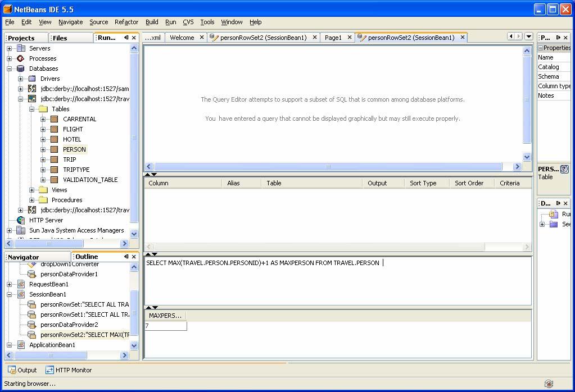Select the HOTEL table icon

pyautogui.click(x=55, y=139)
